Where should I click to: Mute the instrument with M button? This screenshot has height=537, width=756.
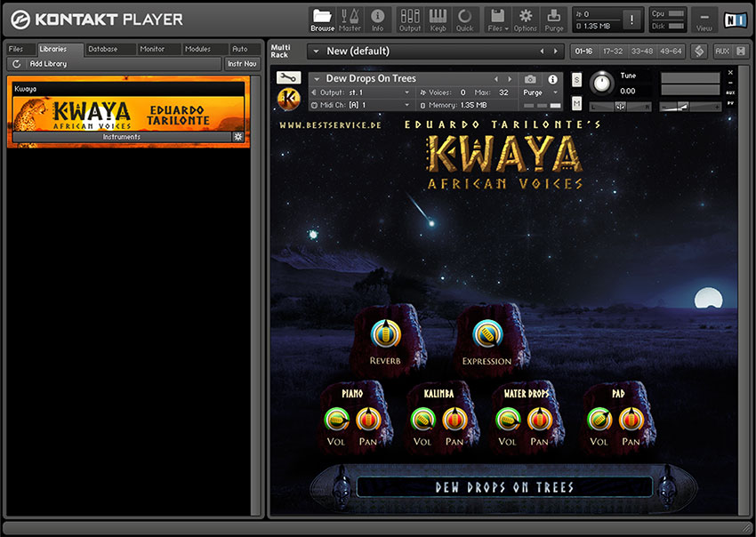[576, 104]
